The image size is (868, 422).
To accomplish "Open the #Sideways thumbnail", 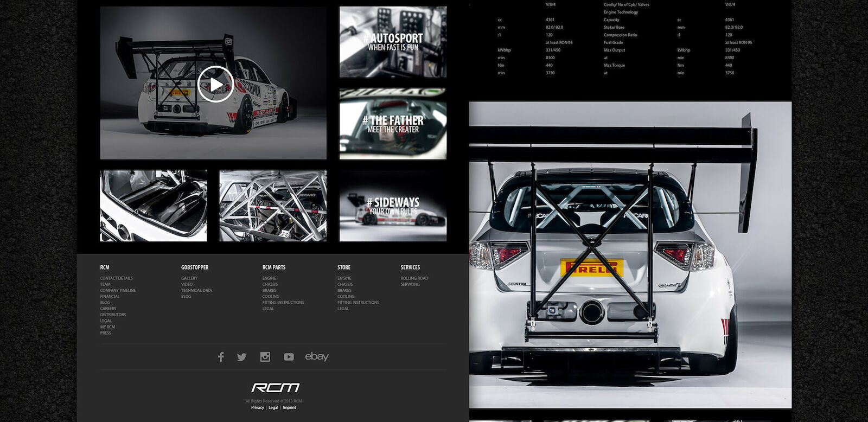I will click(x=393, y=206).
